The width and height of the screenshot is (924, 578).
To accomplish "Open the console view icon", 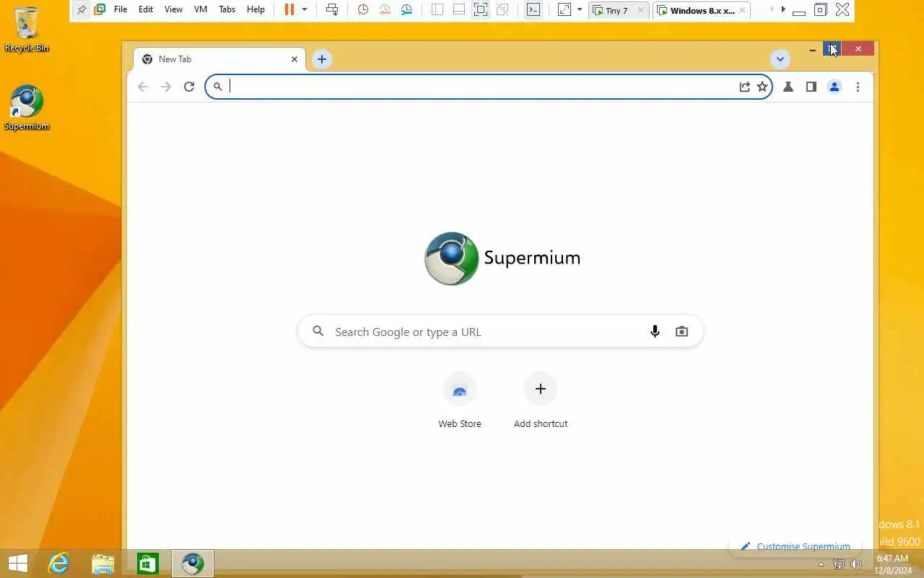I will click(533, 9).
